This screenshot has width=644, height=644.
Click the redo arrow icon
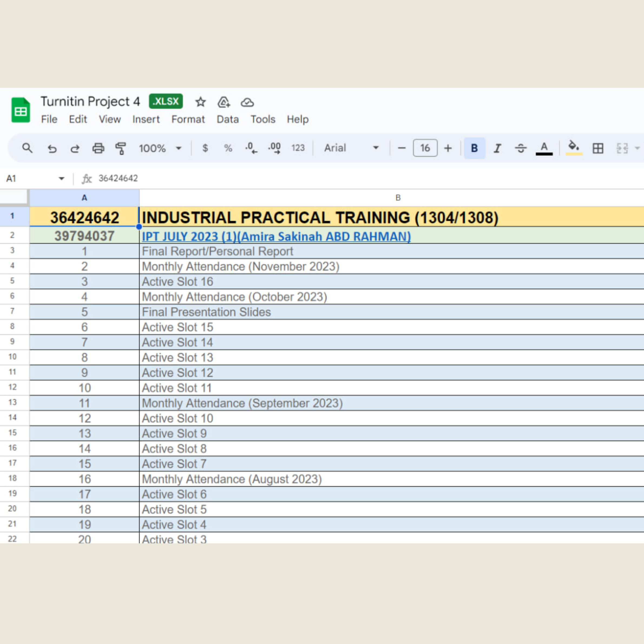(75, 148)
